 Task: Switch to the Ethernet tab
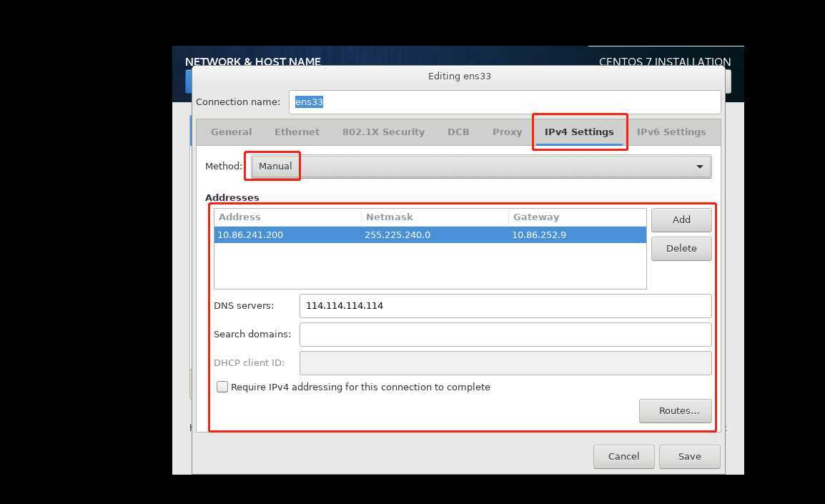click(x=297, y=132)
